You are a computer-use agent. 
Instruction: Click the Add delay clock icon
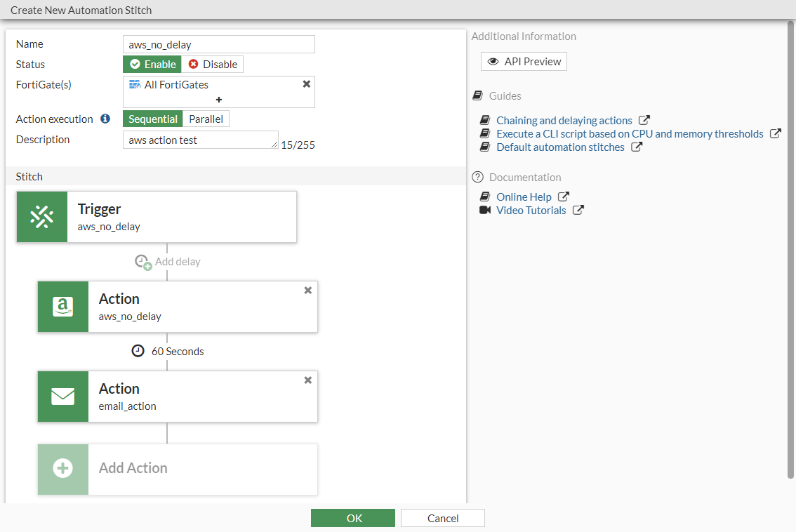(143, 262)
